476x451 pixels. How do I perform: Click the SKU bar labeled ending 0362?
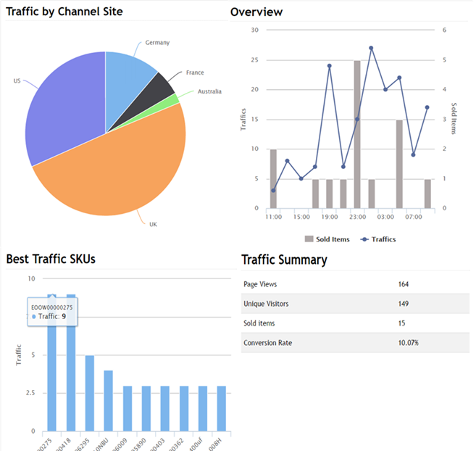coord(184,408)
